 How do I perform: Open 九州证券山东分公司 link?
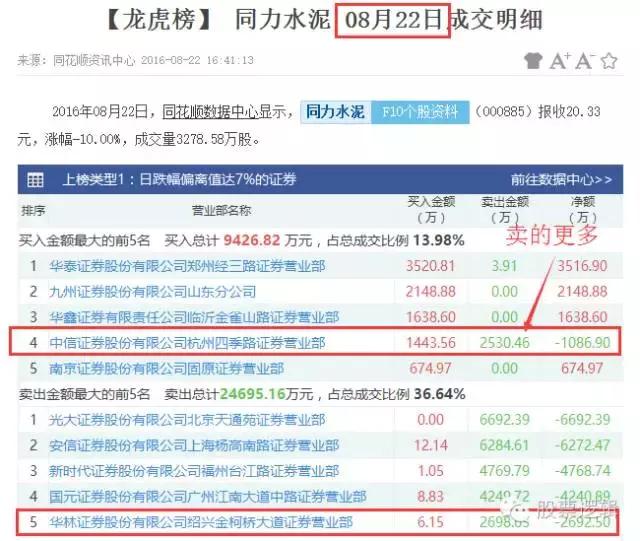click(x=153, y=292)
